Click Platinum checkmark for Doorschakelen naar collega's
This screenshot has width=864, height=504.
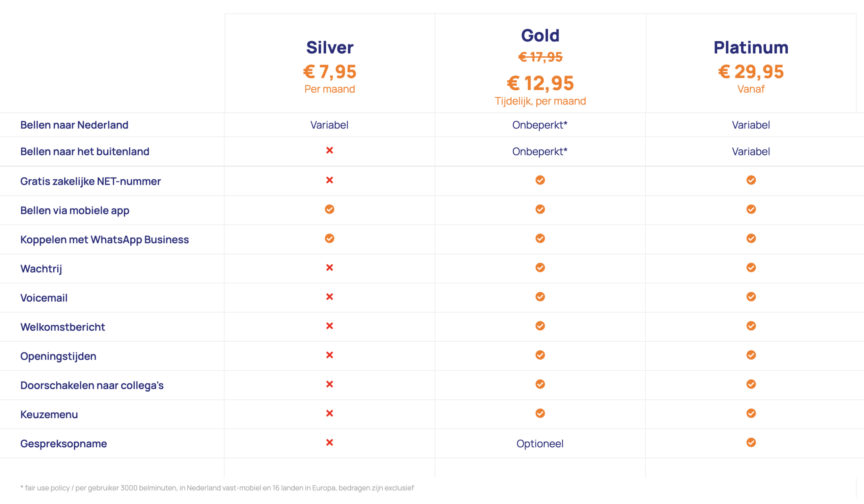(751, 384)
